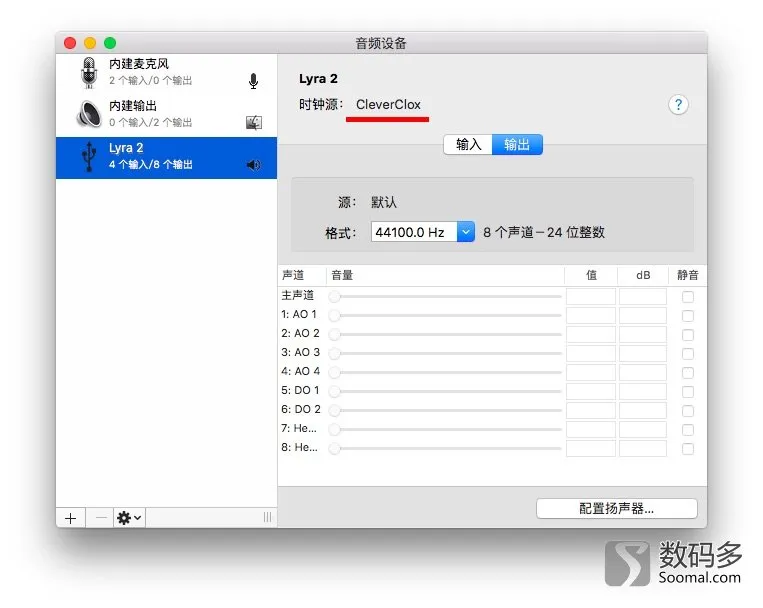Select the built-in microphone device (内建麦克风)
Screen dimensions: 763x608
tap(166, 73)
